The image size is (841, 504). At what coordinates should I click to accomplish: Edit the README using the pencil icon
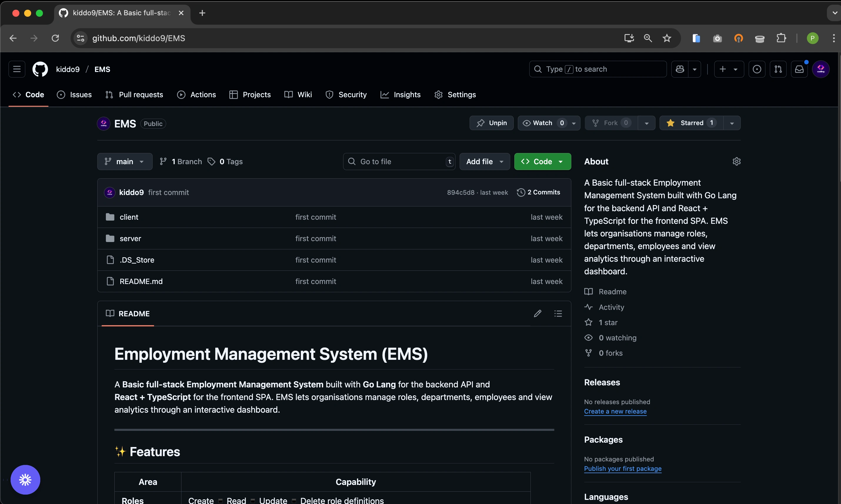pyautogui.click(x=537, y=313)
